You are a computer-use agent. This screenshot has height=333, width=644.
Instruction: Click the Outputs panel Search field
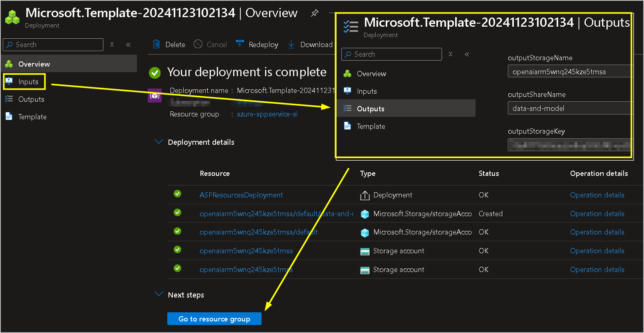point(392,54)
